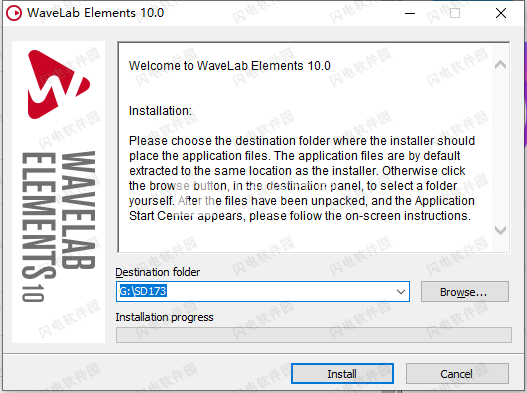Minimize the installer window
This screenshot has width=527, height=393.
410,13
